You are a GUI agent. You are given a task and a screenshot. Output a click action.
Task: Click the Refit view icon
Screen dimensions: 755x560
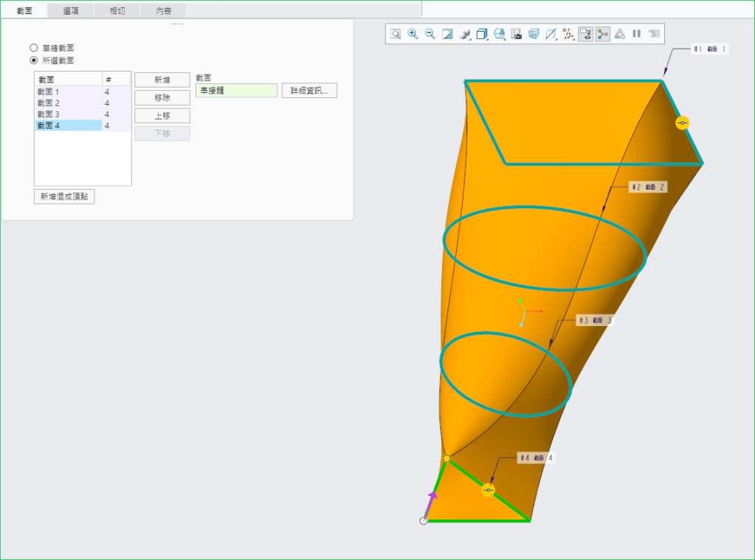pos(396,34)
